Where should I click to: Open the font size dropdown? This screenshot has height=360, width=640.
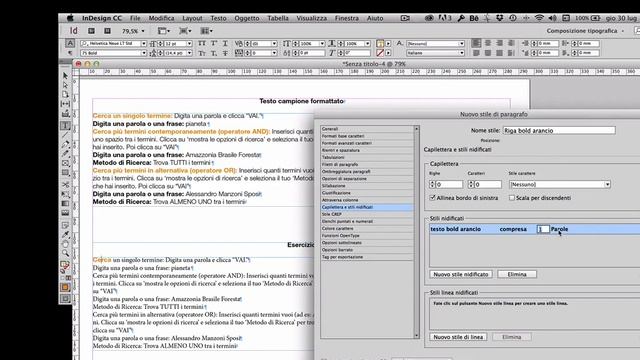pyautogui.click(x=189, y=43)
